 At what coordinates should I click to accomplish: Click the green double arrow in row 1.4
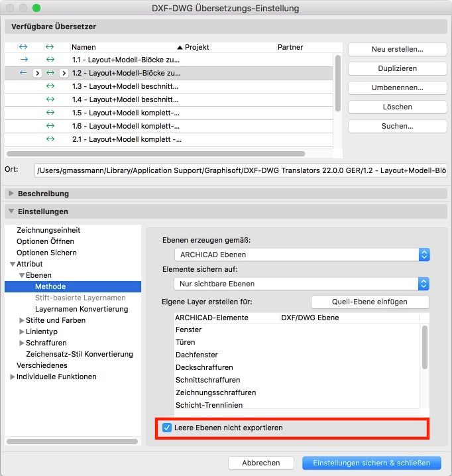coord(50,99)
